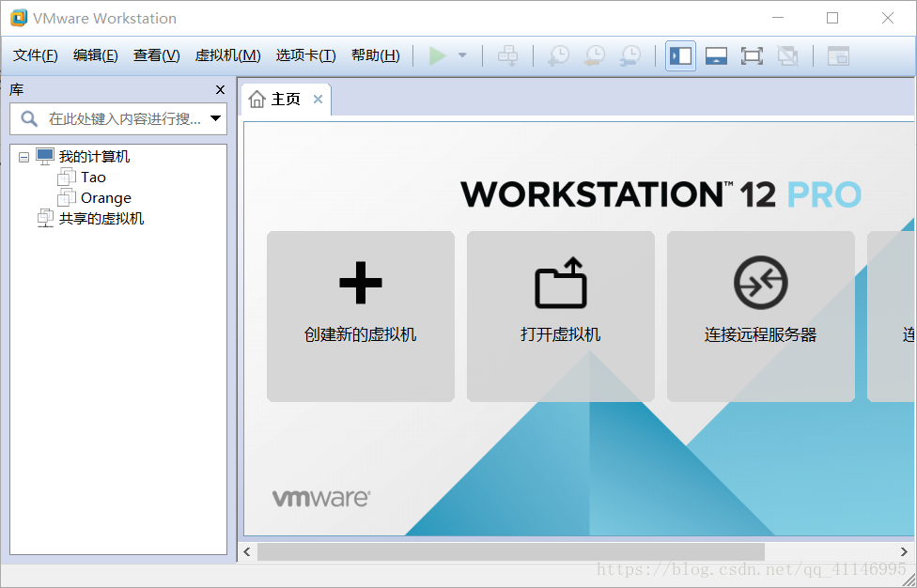The height and width of the screenshot is (588, 917).
Task: Maximize the VMware Workstation window
Action: [832, 18]
